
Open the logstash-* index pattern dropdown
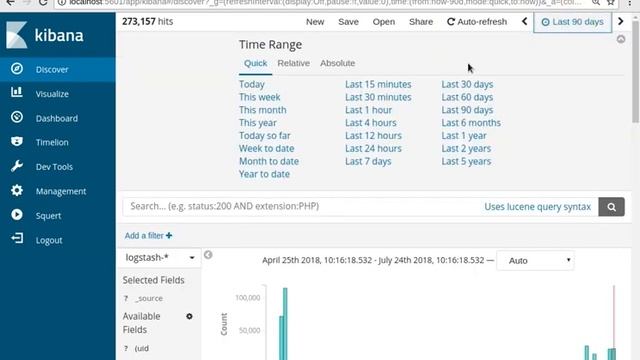(160, 258)
